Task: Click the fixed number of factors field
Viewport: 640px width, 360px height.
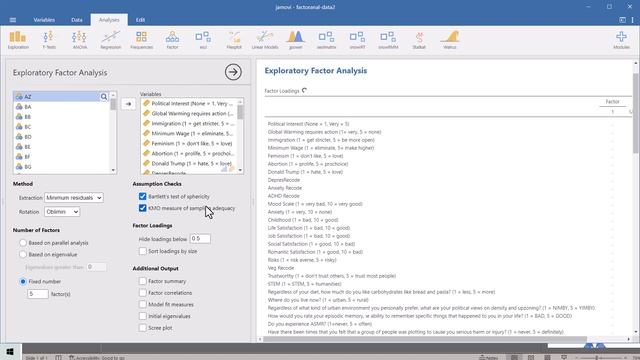Action: pos(38,294)
